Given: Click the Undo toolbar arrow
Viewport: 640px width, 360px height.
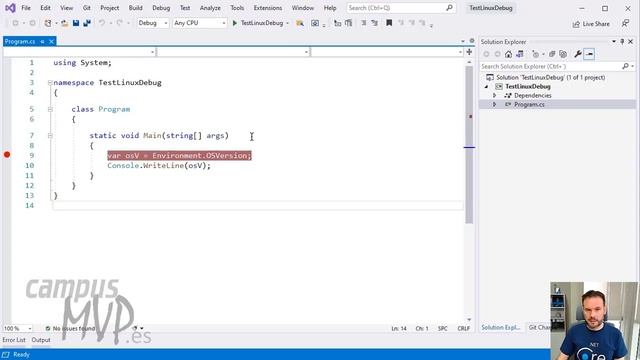Looking at the screenshot, I should point(102,23).
